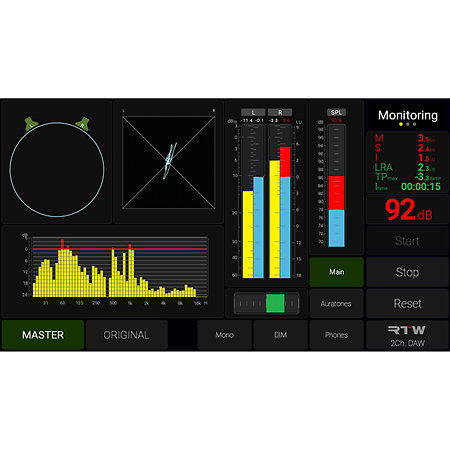Screen dimensions: 450x450
Task: Select the MASTER source button
Action: click(x=43, y=335)
